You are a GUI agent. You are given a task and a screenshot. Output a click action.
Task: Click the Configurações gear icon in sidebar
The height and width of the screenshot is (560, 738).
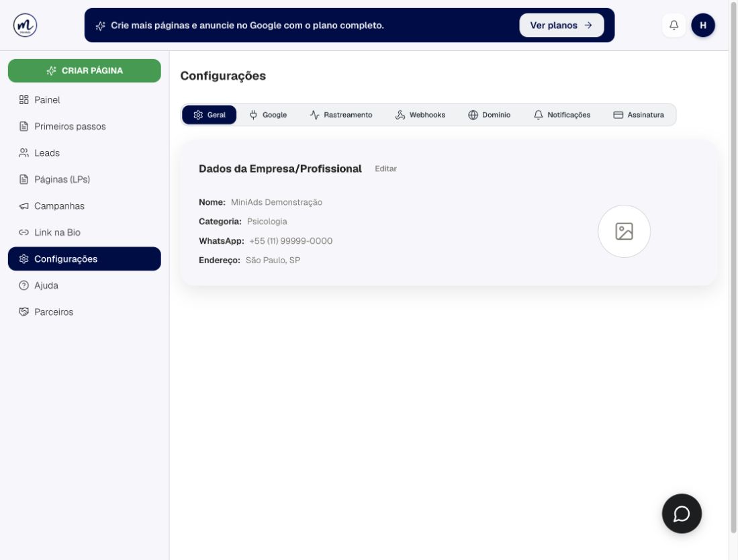point(24,259)
